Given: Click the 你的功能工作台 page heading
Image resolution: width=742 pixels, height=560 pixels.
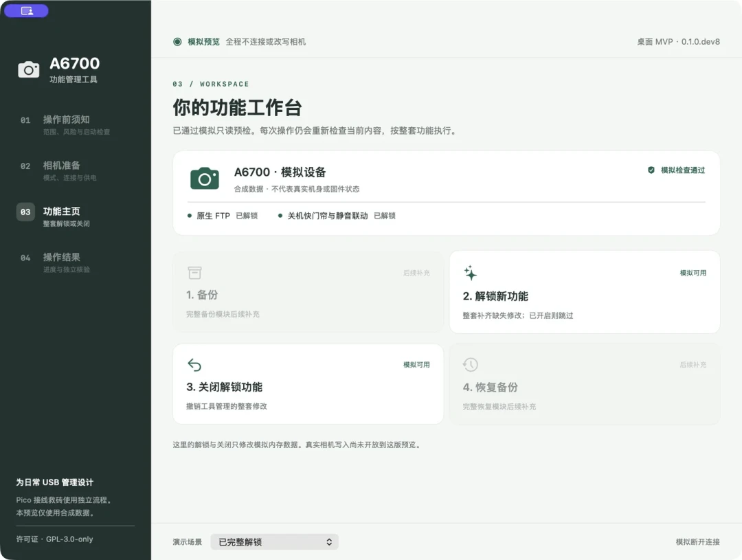Looking at the screenshot, I should (x=237, y=107).
